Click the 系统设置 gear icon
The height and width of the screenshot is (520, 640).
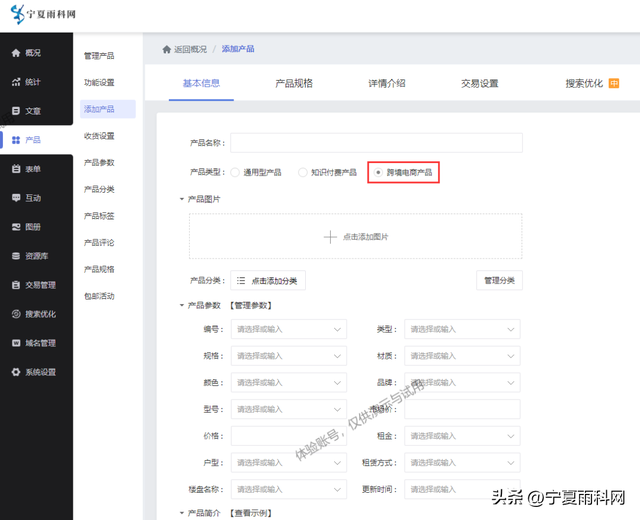(16, 372)
